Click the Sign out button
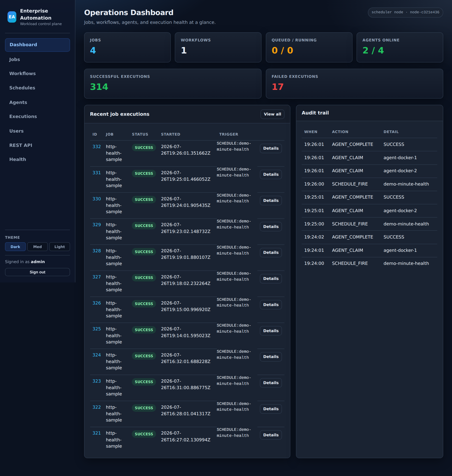Screen dimensions: 452x476 [37, 272]
